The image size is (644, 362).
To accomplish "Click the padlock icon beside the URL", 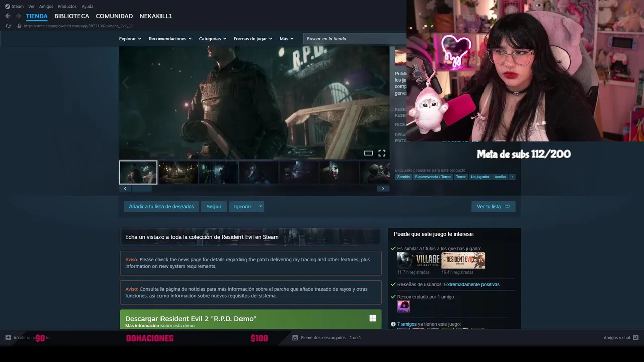I will pos(19,26).
